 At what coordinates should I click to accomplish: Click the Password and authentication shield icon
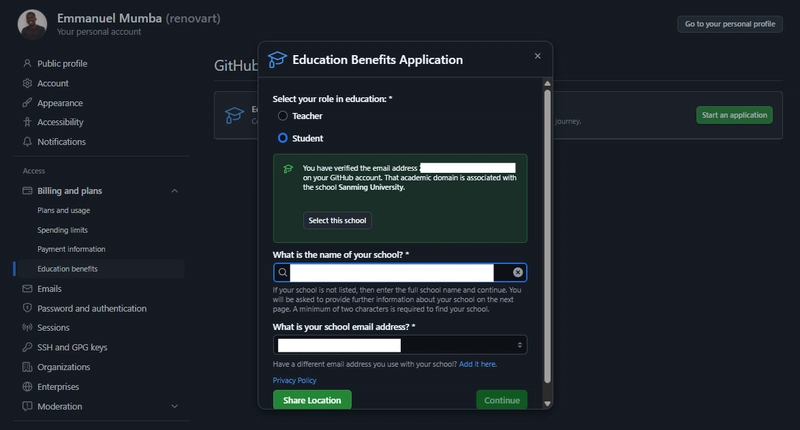coord(27,308)
